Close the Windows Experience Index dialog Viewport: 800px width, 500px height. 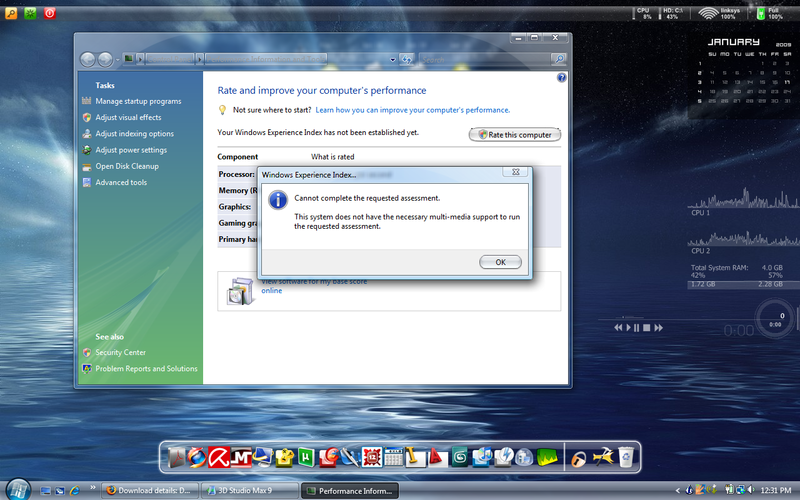coord(515,172)
